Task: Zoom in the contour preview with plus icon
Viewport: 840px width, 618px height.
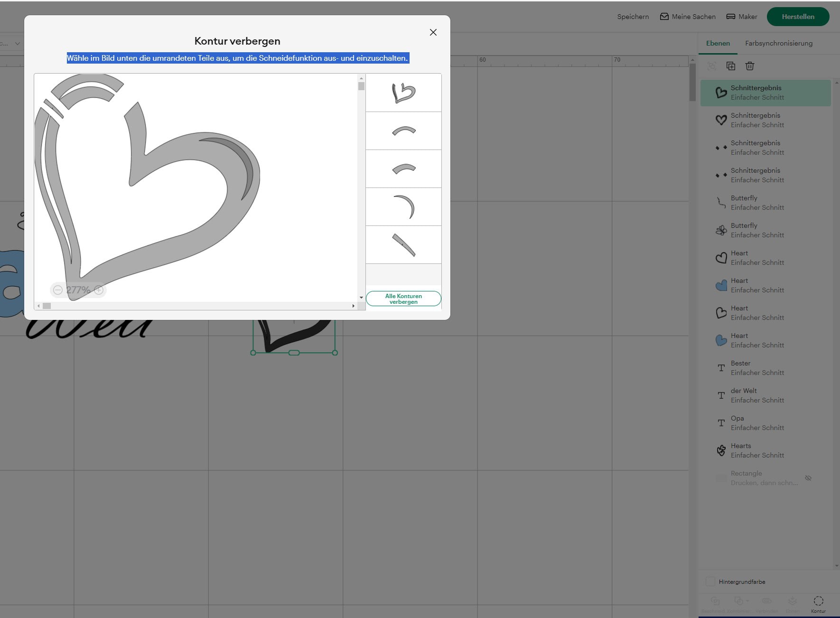Action: 99,290
